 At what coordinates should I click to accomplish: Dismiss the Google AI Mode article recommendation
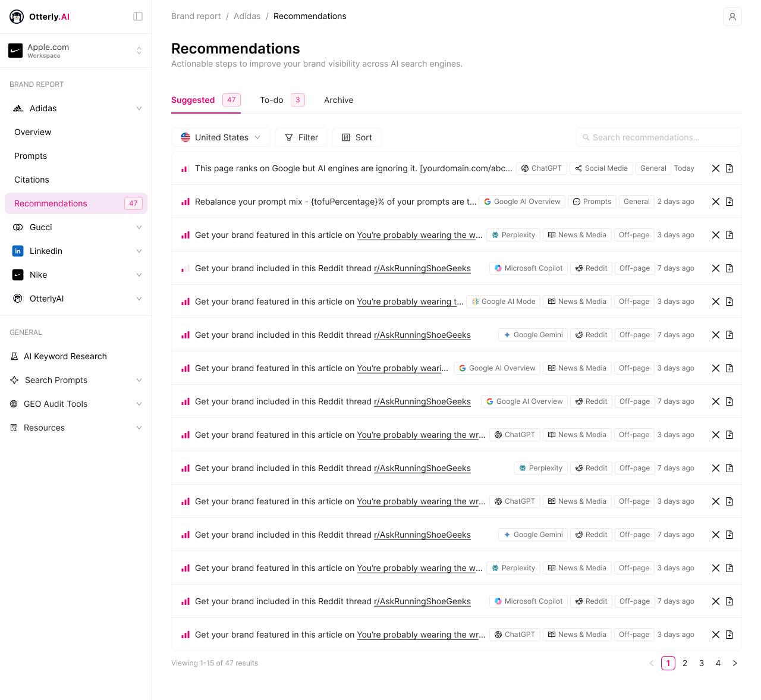(716, 302)
